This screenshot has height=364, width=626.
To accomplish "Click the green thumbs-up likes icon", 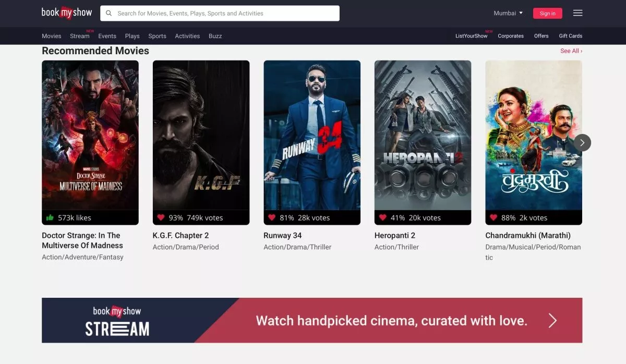I will pos(50,217).
